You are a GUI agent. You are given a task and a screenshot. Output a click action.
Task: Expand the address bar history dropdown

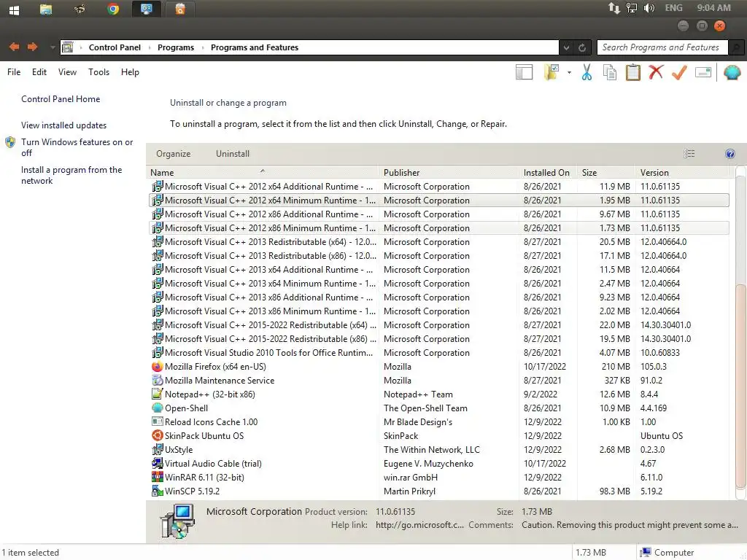(566, 47)
